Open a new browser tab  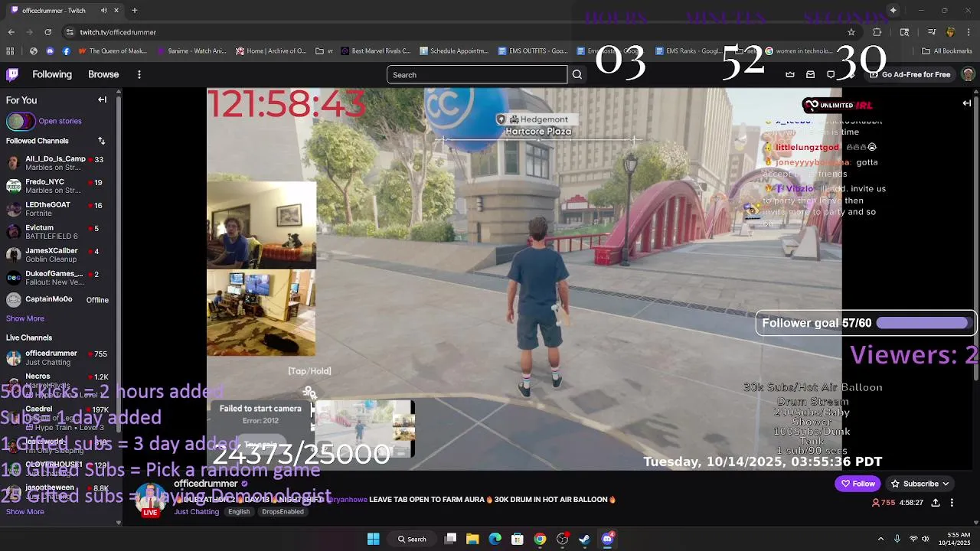coord(134,11)
